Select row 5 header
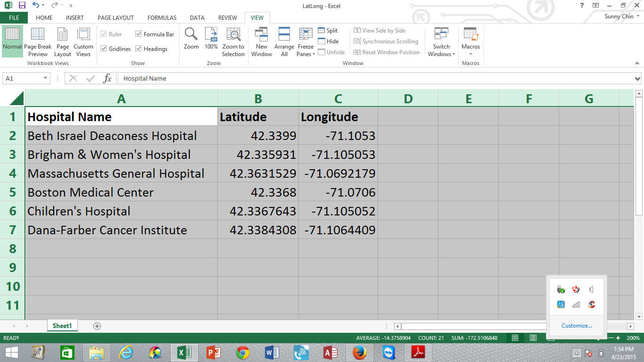The image size is (644, 362). [13, 192]
